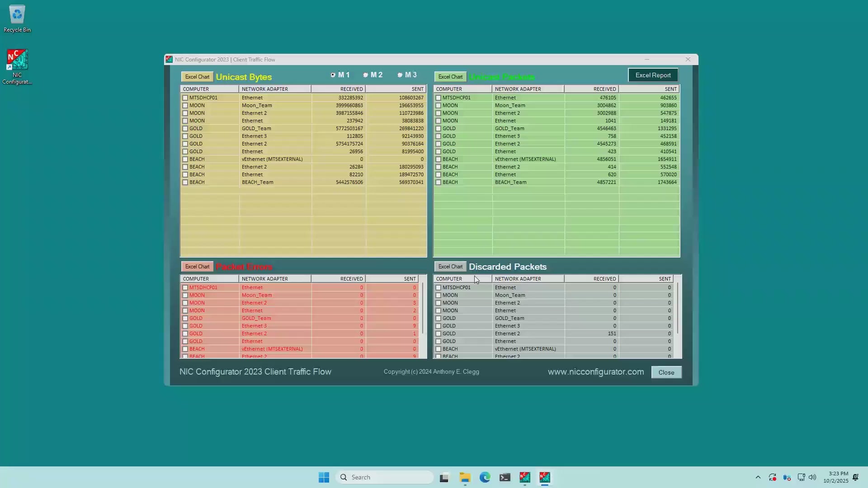Check MOON Moon_Team row in Discarded Packets
Screen dimensions: 868x488
[438, 295]
